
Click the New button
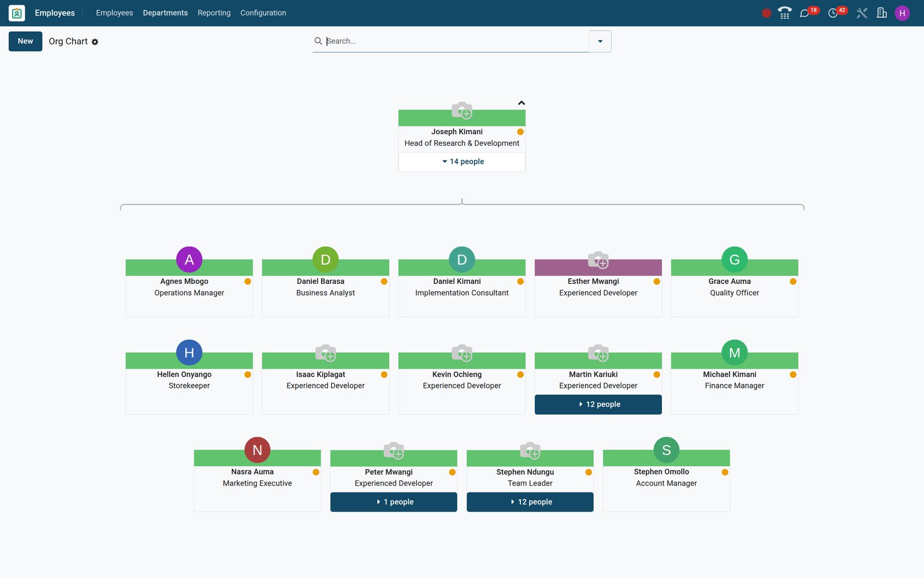coord(25,41)
